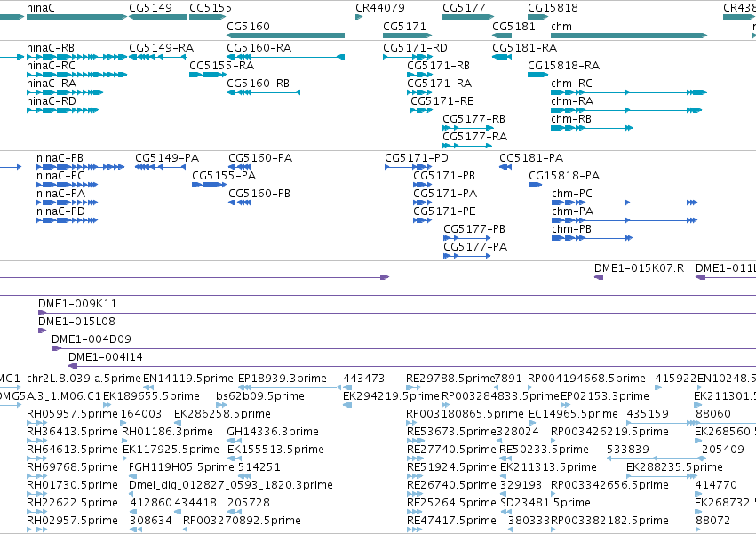Select the chm-PC protein feature
Screen dimensions: 756x534
pos(625,203)
